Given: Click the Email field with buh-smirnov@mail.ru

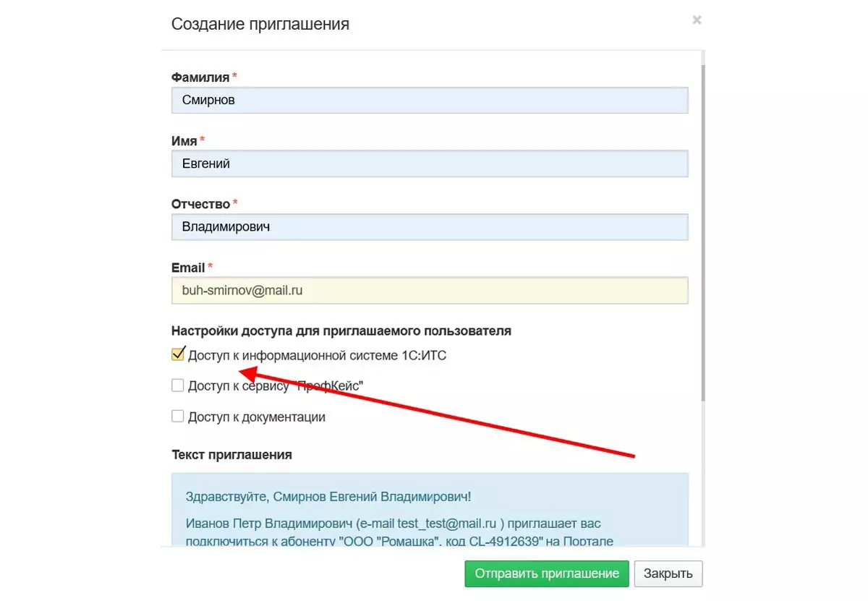Looking at the screenshot, I should coord(430,291).
